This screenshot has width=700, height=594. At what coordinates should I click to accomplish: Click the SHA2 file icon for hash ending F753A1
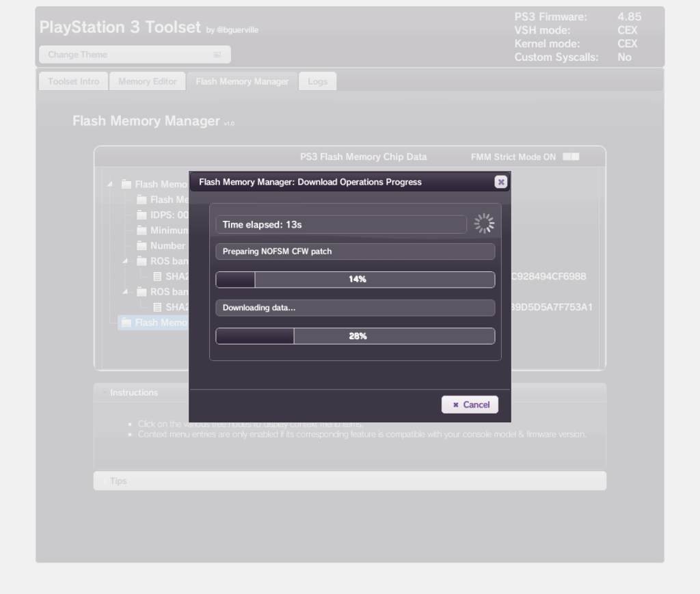(x=157, y=307)
